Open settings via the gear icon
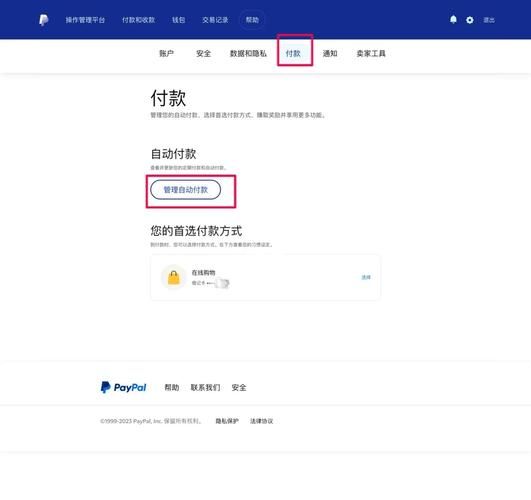531x500 pixels. point(470,20)
